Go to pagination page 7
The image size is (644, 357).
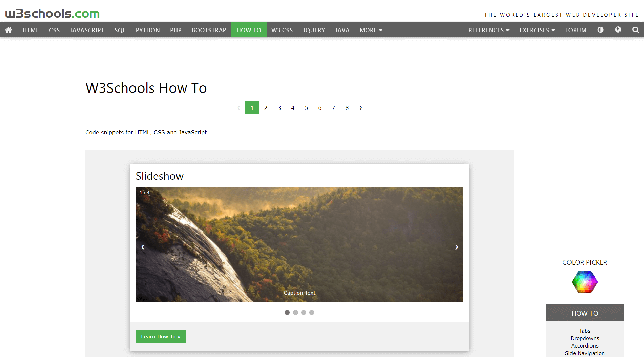[x=333, y=108]
